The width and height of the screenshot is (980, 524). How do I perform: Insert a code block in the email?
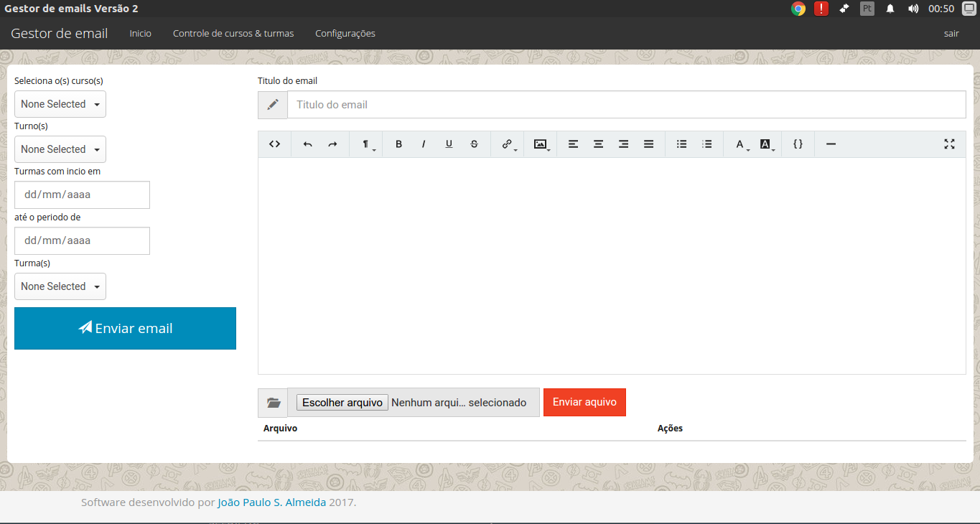798,144
